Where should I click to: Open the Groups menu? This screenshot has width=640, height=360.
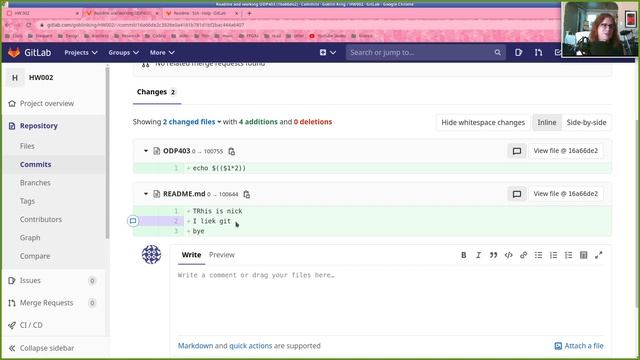click(x=124, y=53)
